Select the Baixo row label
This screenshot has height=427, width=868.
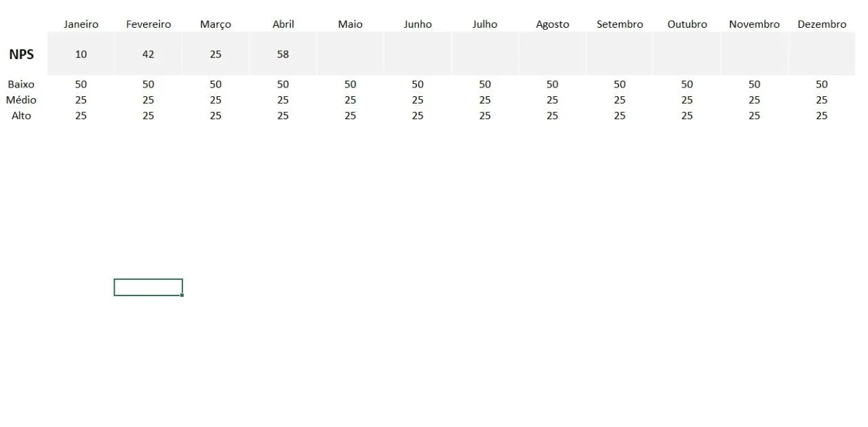pos(21,85)
